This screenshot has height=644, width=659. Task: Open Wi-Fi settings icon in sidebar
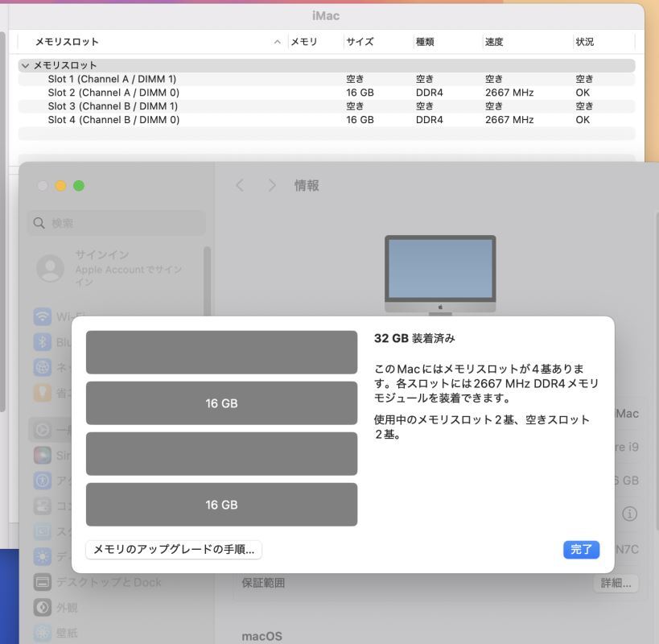[43, 316]
